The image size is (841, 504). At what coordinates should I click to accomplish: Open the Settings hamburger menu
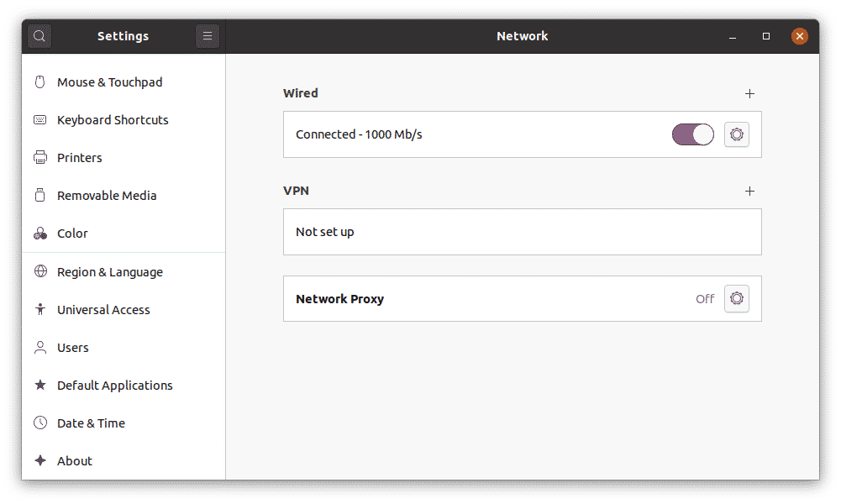[207, 36]
